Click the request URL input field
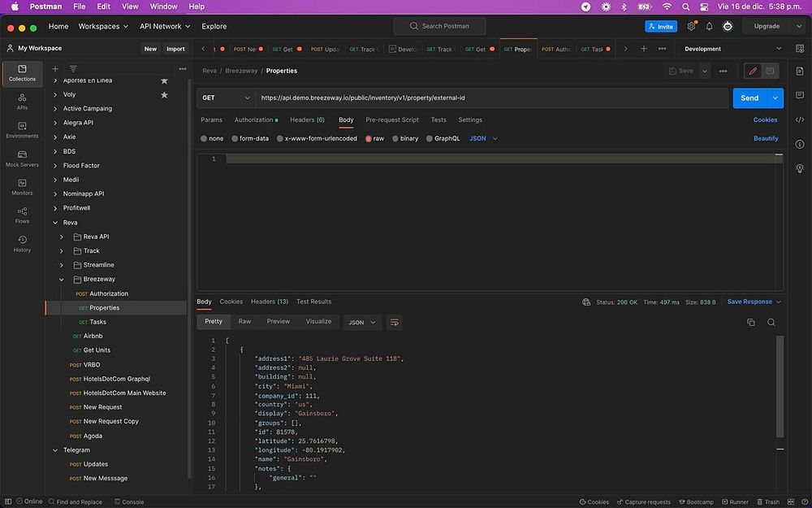 point(487,98)
